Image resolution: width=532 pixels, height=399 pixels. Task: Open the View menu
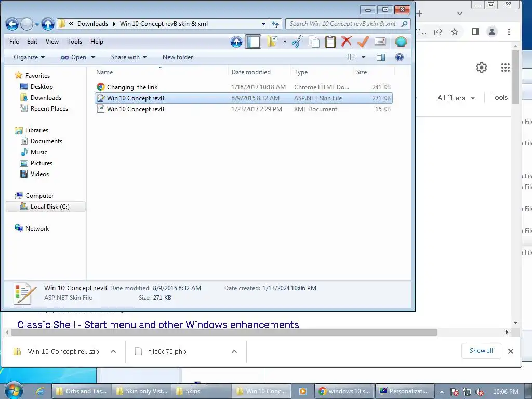(x=52, y=42)
